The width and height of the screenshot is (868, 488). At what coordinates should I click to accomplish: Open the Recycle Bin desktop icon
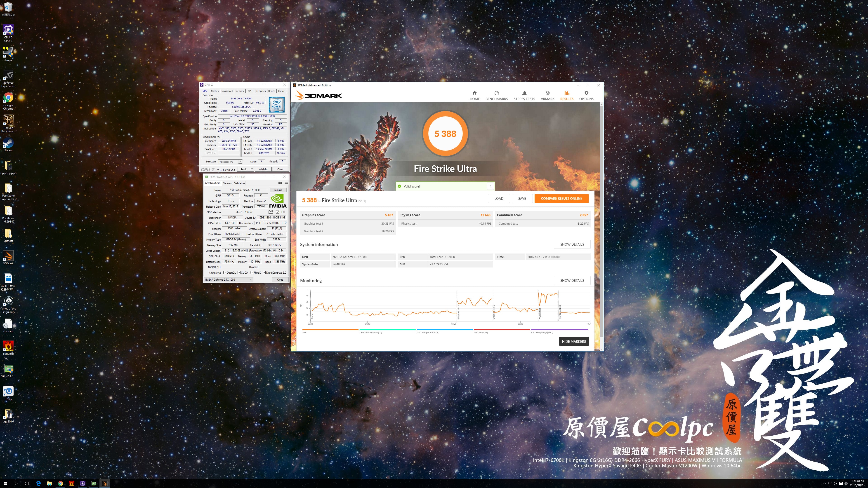tap(8, 9)
